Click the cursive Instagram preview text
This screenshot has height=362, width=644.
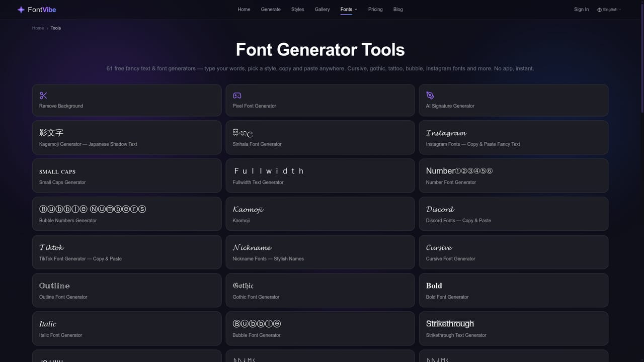click(446, 133)
